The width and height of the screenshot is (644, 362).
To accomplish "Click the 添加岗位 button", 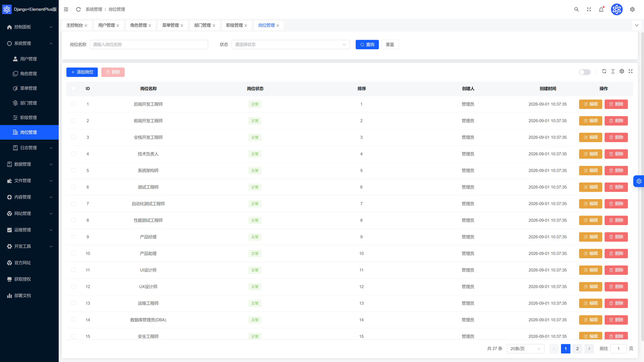I will coord(82,72).
